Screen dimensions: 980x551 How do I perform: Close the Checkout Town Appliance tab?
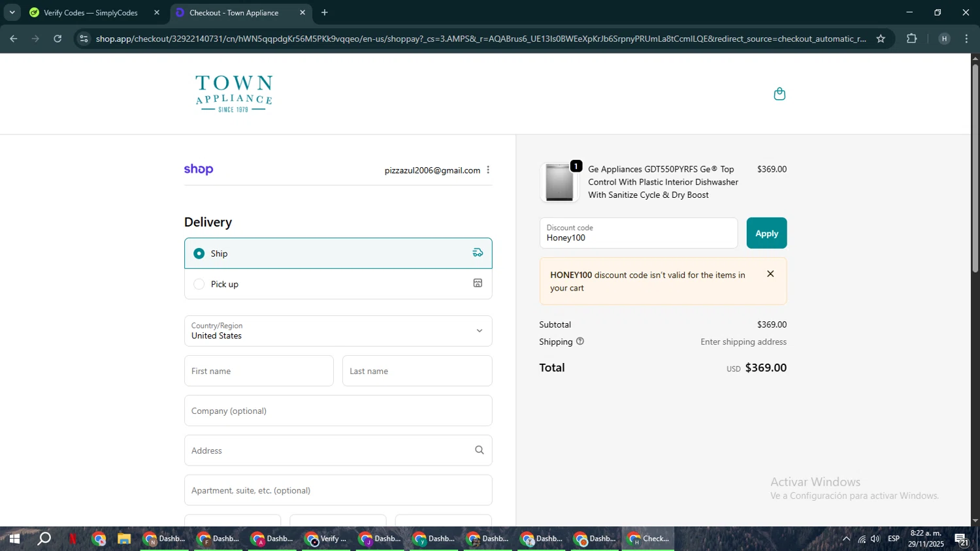coord(302,12)
